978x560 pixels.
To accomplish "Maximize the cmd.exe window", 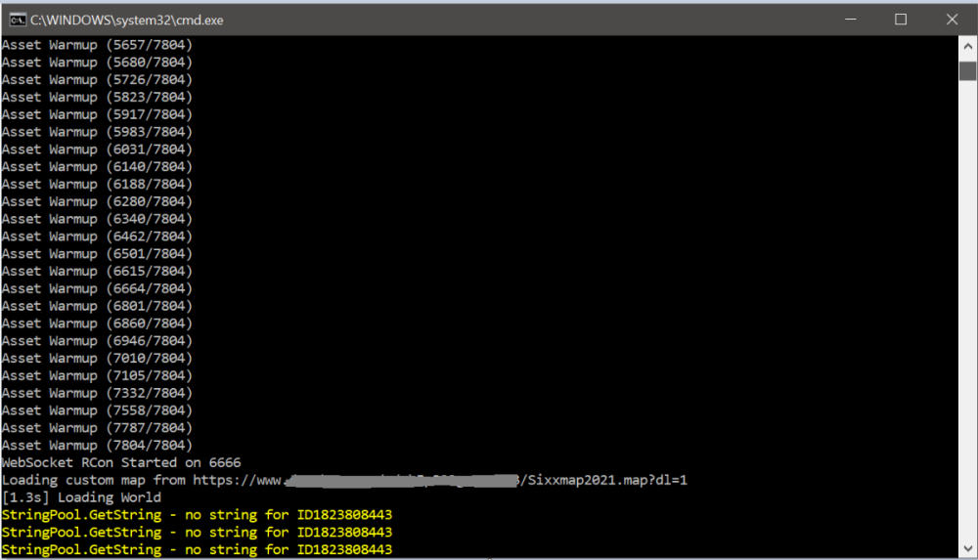I will tap(901, 19).
